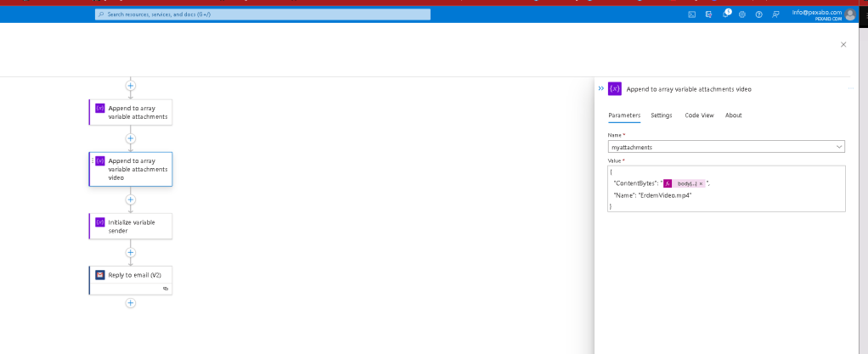Screen dimensions: 868x354
Task: Close the designer blade with the X
Action: pyautogui.click(x=843, y=44)
